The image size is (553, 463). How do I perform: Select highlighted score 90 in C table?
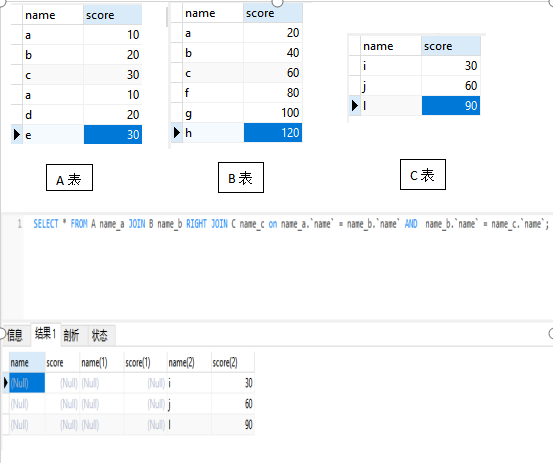pos(451,105)
